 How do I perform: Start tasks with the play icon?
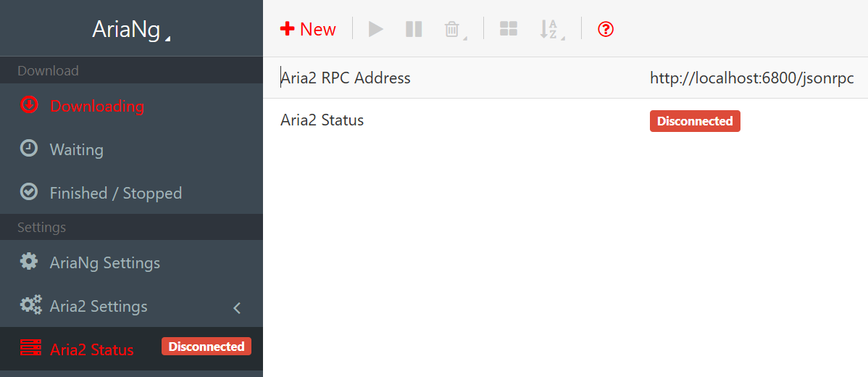[376, 29]
